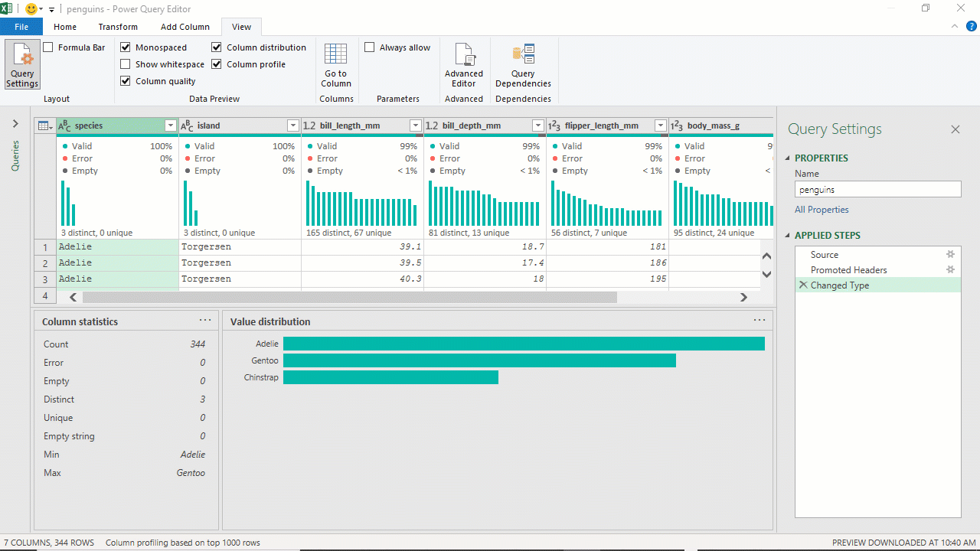The image size is (980, 551).
Task: Delete the Changed Type step with X icon
Action: point(802,285)
